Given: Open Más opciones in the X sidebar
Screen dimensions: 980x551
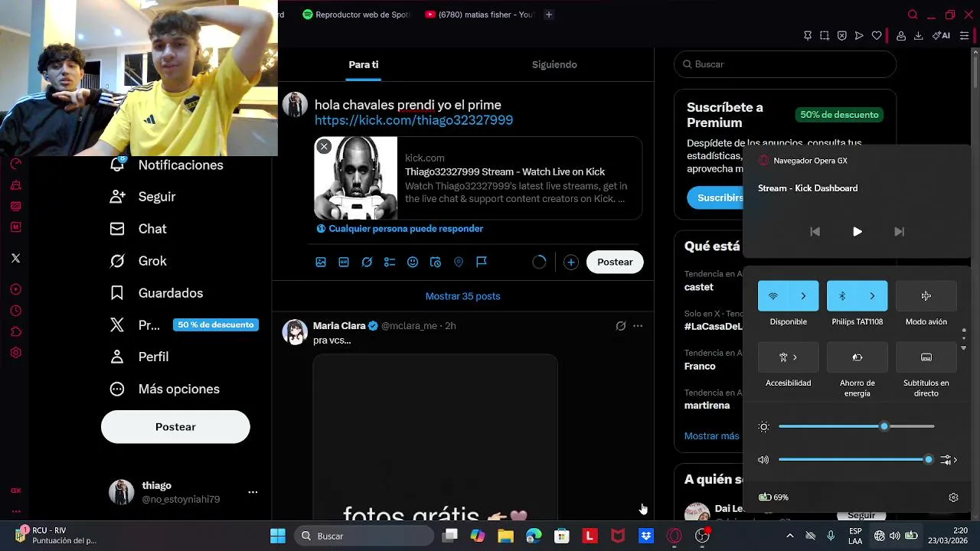Looking at the screenshot, I should pos(164,389).
